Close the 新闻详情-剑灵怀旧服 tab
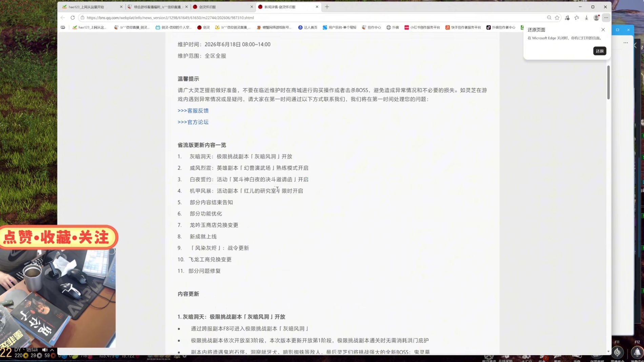 317,7
